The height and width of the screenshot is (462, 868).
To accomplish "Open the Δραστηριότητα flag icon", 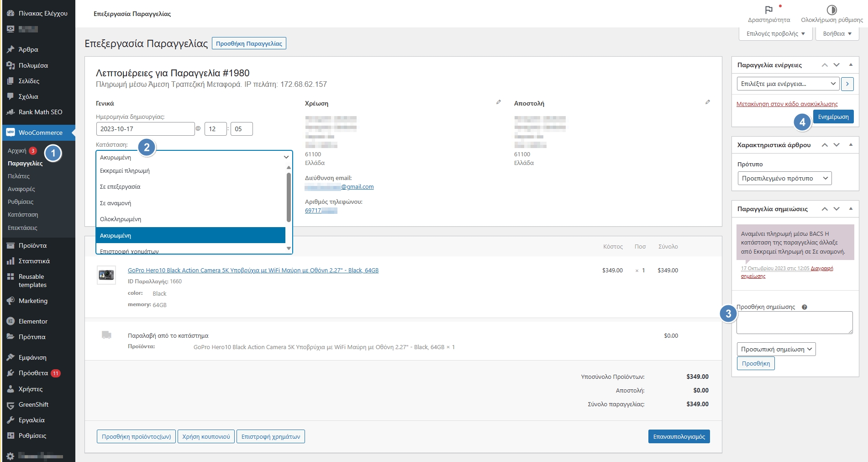I will [769, 10].
